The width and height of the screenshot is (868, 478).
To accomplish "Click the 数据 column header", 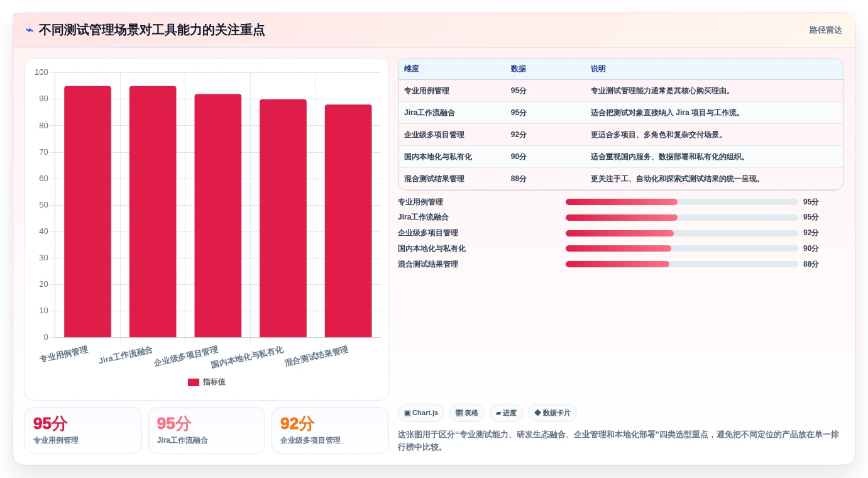I will [x=519, y=69].
